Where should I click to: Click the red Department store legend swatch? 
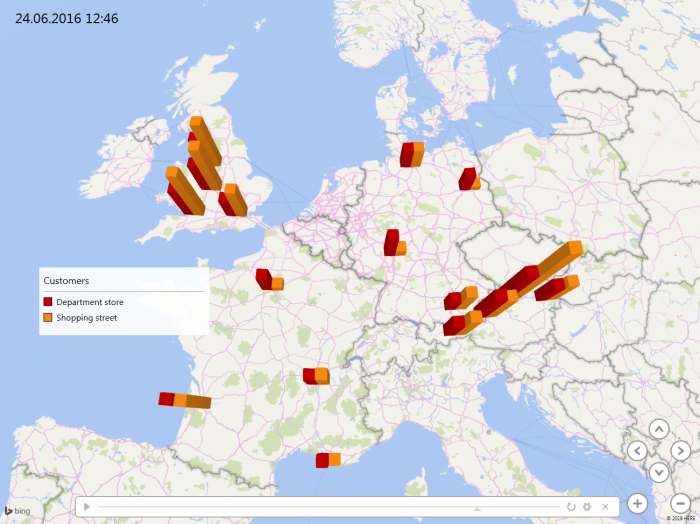(x=48, y=302)
